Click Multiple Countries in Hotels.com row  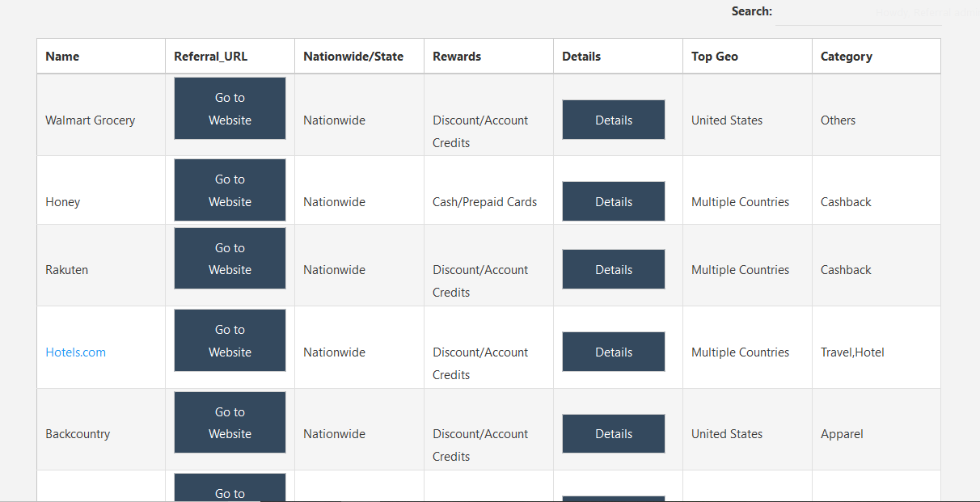click(x=740, y=352)
